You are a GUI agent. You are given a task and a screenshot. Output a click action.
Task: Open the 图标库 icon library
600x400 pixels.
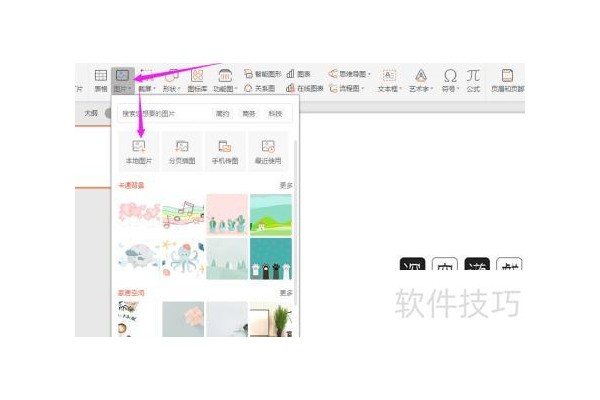tap(197, 80)
